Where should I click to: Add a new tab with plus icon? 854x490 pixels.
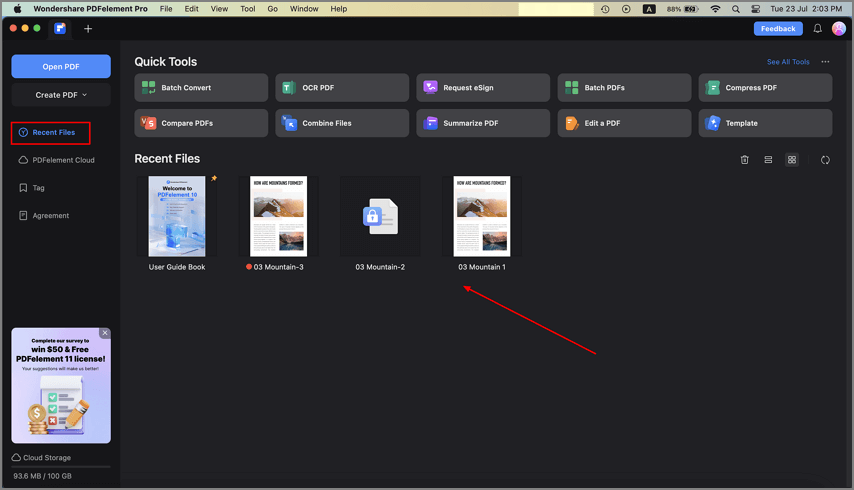(88, 29)
